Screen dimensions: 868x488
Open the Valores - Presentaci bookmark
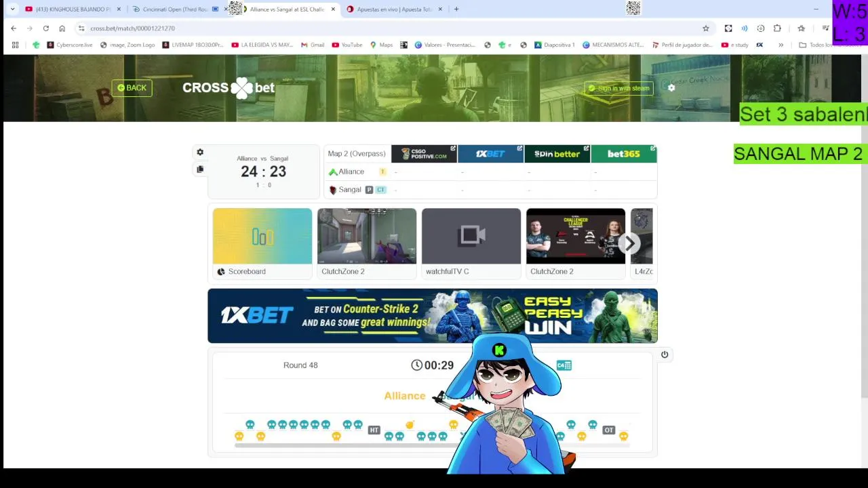(x=445, y=45)
